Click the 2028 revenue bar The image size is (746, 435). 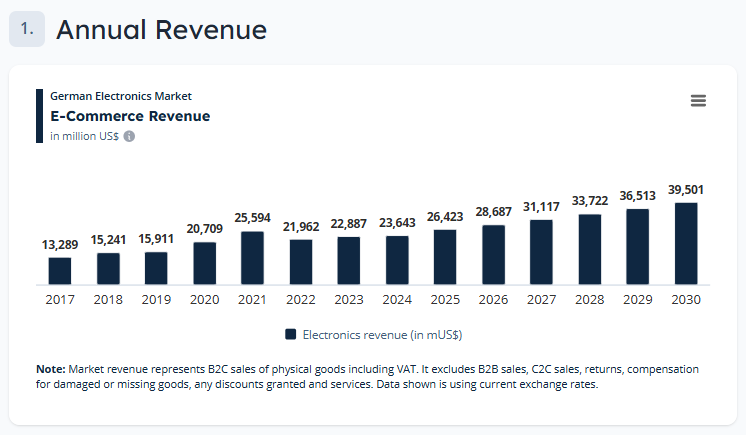pos(590,249)
